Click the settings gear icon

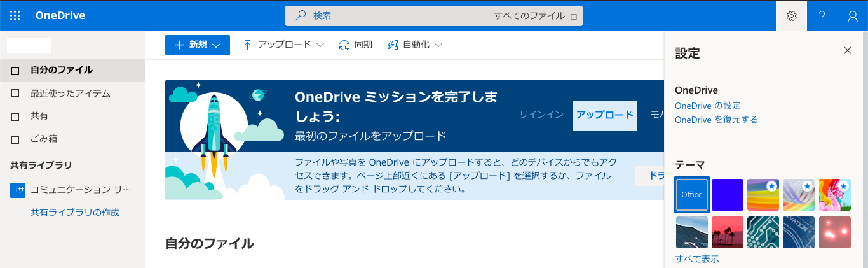(792, 16)
